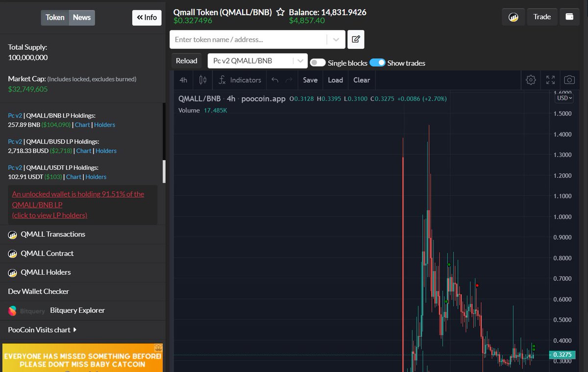Change the 4h chart interval

coord(183,80)
